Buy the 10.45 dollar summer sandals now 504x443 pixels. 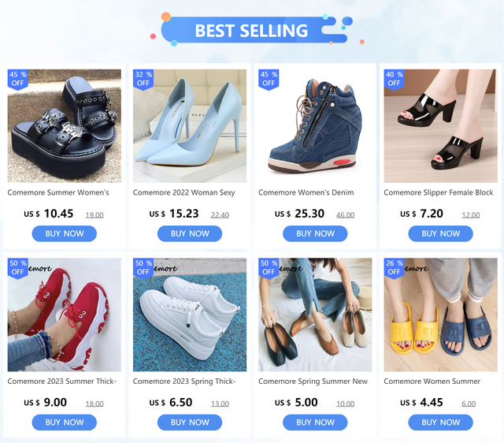coord(65,233)
